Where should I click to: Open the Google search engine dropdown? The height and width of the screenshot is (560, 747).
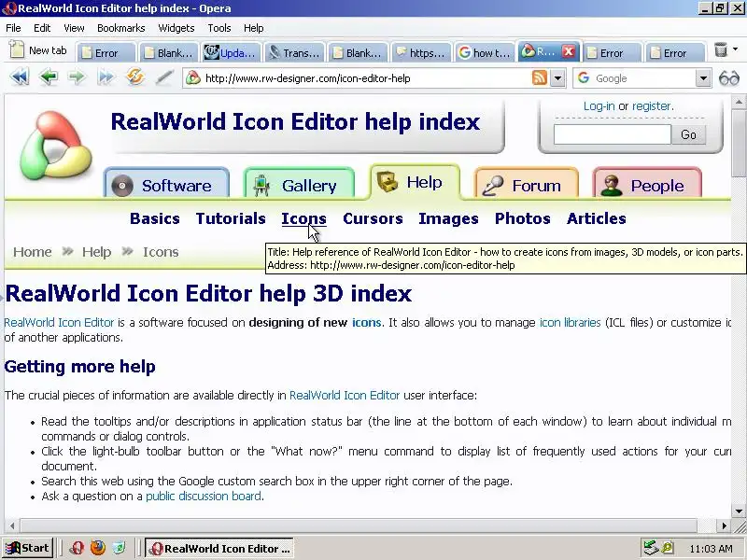coord(703,78)
